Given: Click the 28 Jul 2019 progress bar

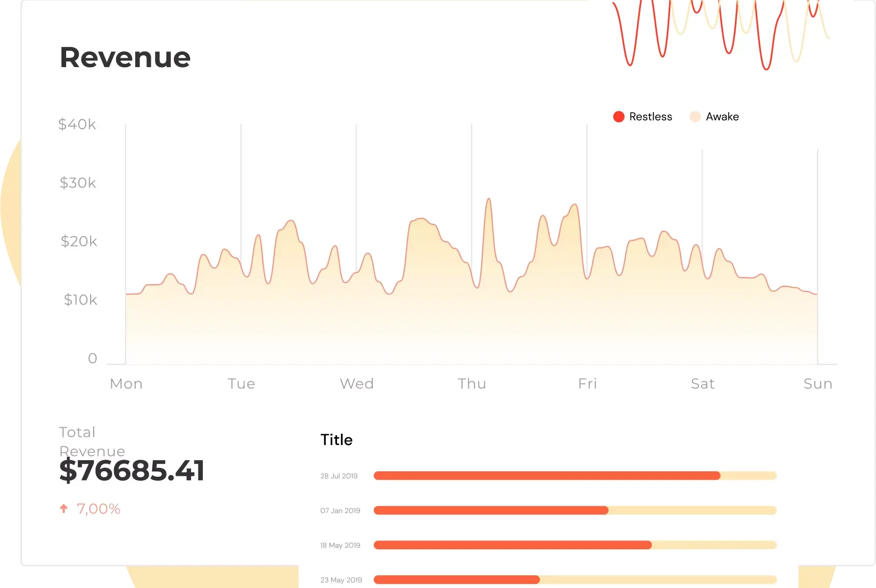Looking at the screenshot, I should click(x=575, y=475).
